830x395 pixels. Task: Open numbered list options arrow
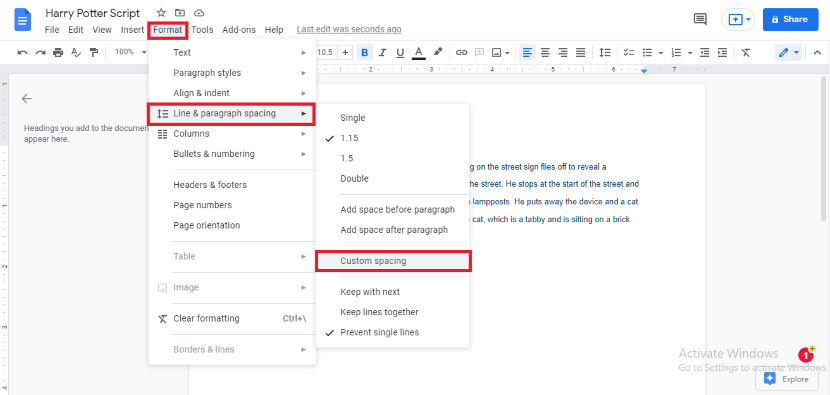pyautogui.click(x=690, y=52)
